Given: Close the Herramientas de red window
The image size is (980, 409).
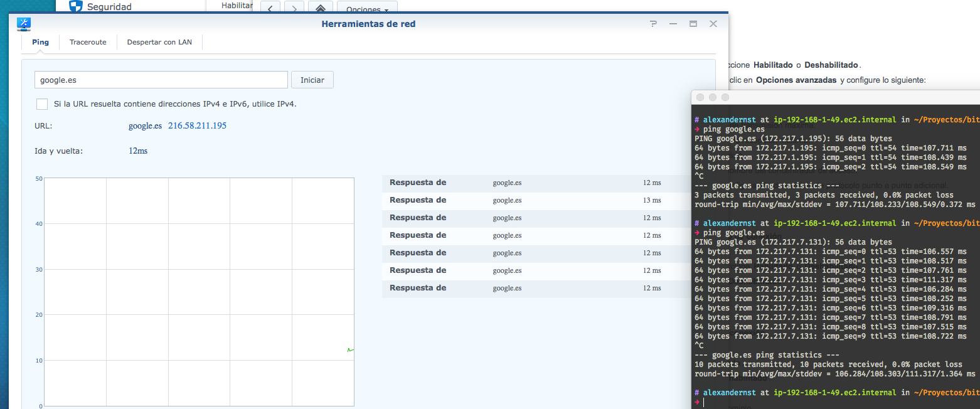Looking at the screenshot, I should click(713, 24).
